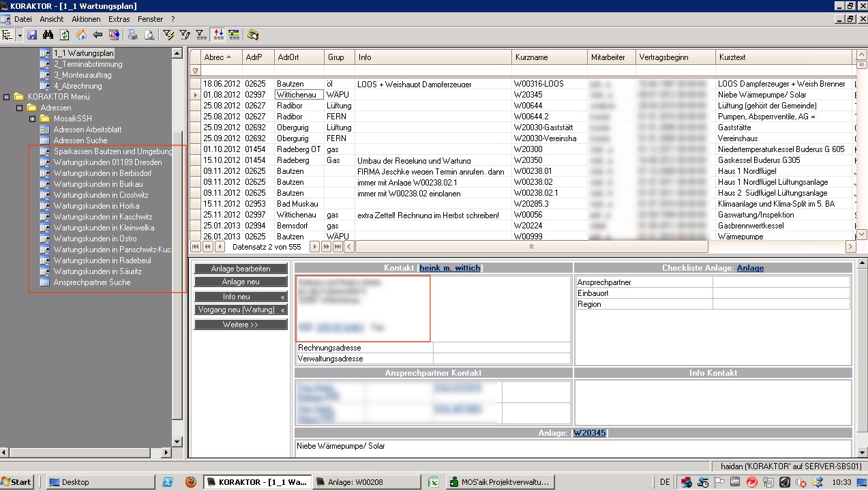
Task: Click the Anlage bearbeiten button
Action: [x=240, y=269]
